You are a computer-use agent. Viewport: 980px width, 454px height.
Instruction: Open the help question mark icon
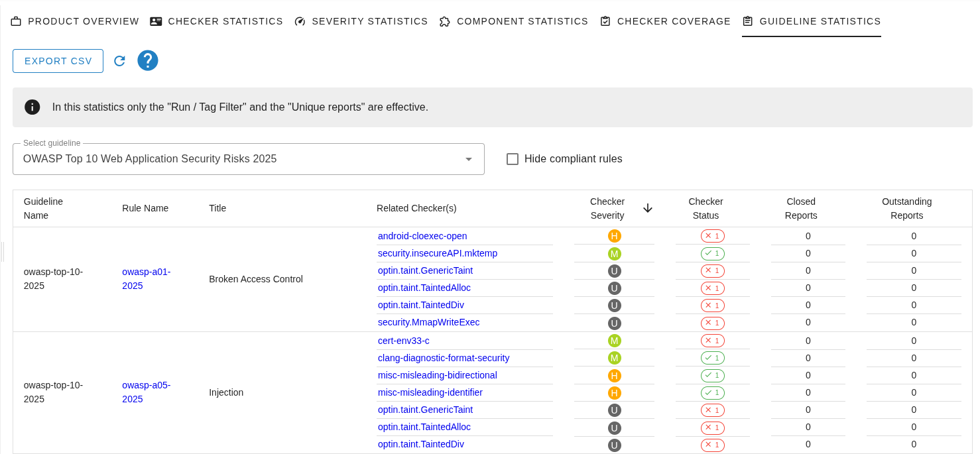(148, 60)
